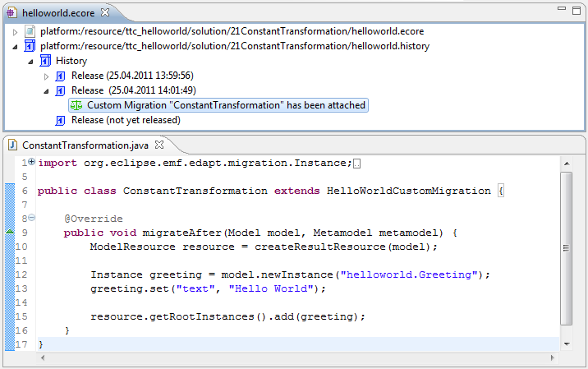Collapse Release 25.04.2011 14:01:49
Image resolution: width=588 pixels, height=369 pixels.
coord(46,91)
